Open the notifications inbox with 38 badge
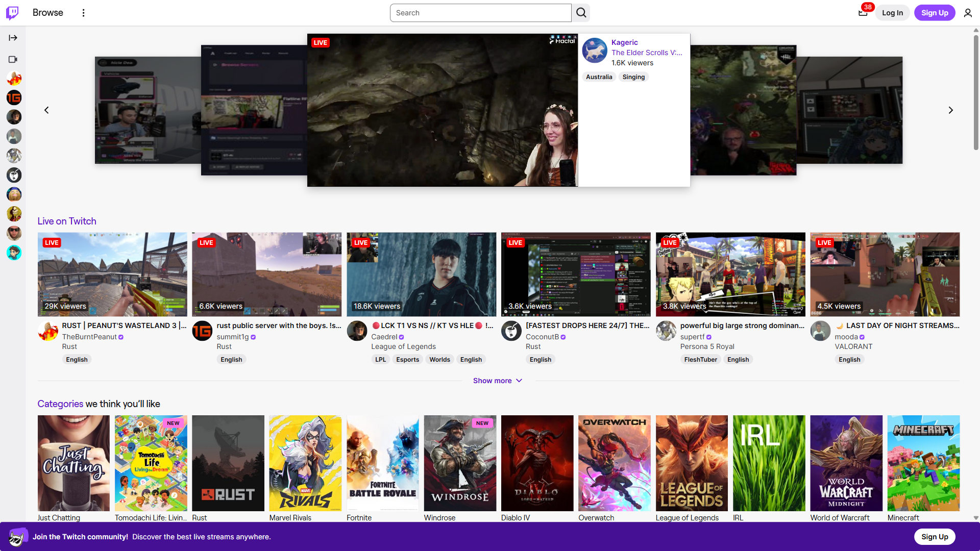The height and width of the screenshot is (551, 980). click(863, 13)
